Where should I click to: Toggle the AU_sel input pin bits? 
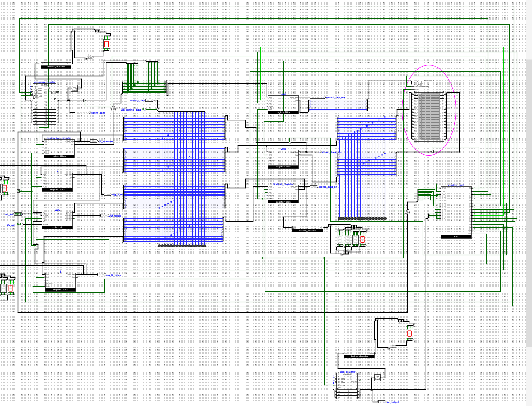[x=19, y=214]
